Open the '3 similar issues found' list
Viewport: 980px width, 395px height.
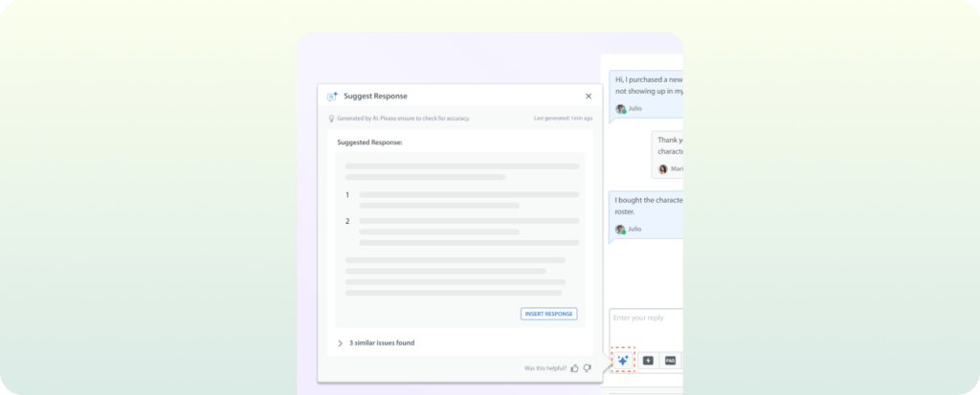[x=381, y=343]
